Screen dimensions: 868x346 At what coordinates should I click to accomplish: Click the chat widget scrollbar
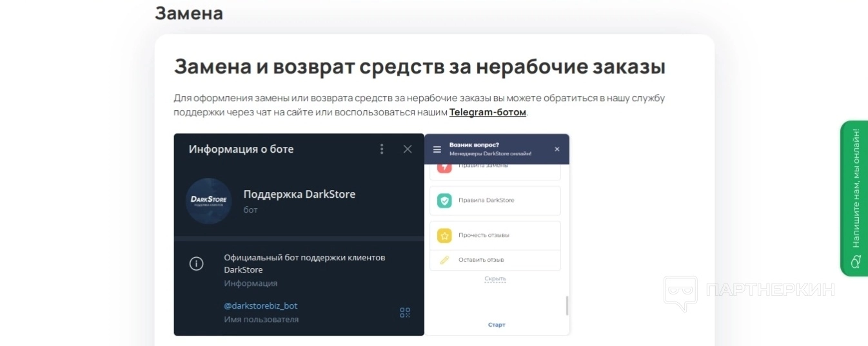point(567,305)
